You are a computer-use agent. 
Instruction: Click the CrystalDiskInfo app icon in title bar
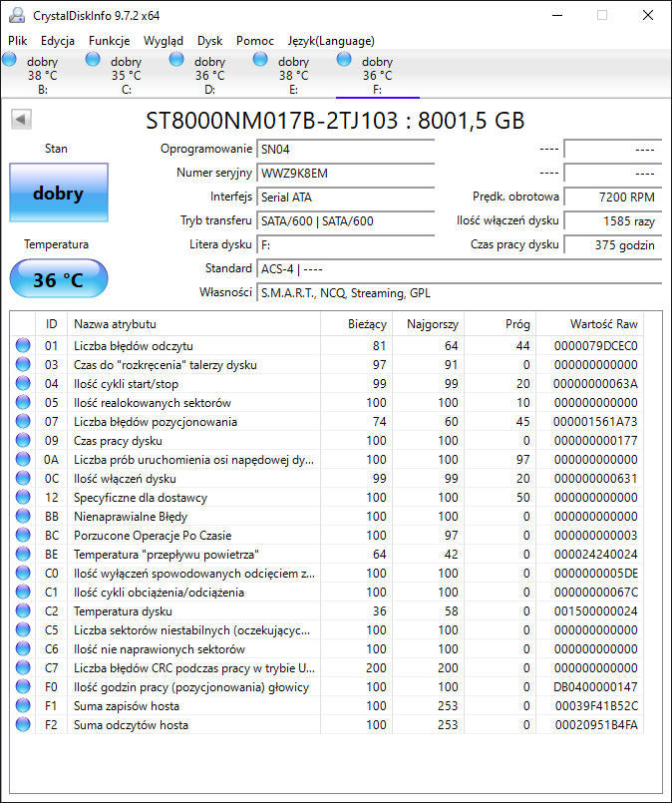click(x=16, y=15)
